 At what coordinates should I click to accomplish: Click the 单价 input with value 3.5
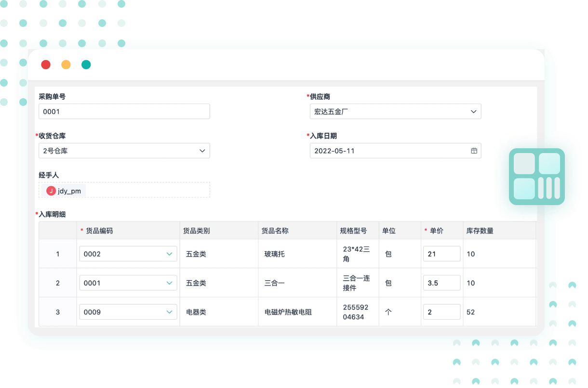441,283
